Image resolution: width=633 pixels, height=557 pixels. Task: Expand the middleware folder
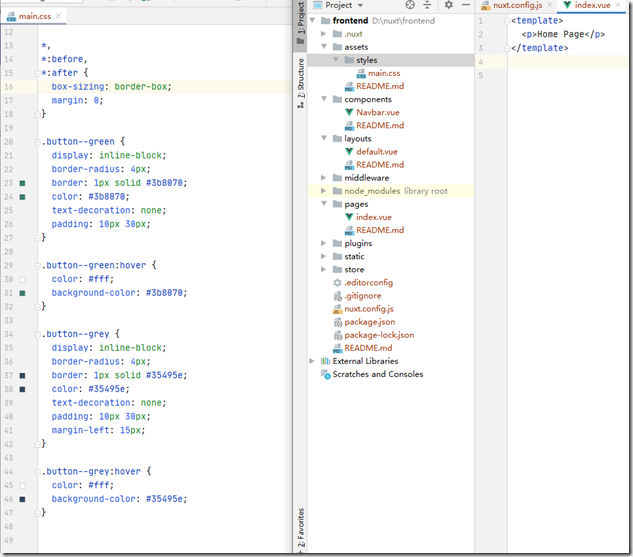click(323, 178)
